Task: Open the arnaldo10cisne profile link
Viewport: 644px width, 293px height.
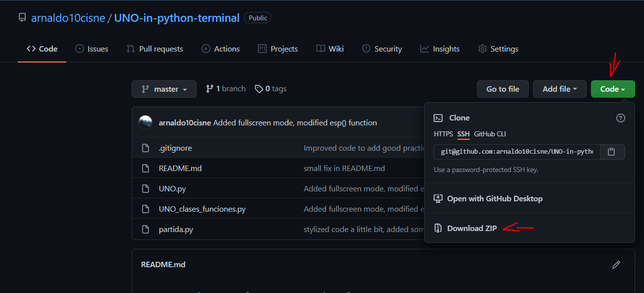Action: (68, 17)
